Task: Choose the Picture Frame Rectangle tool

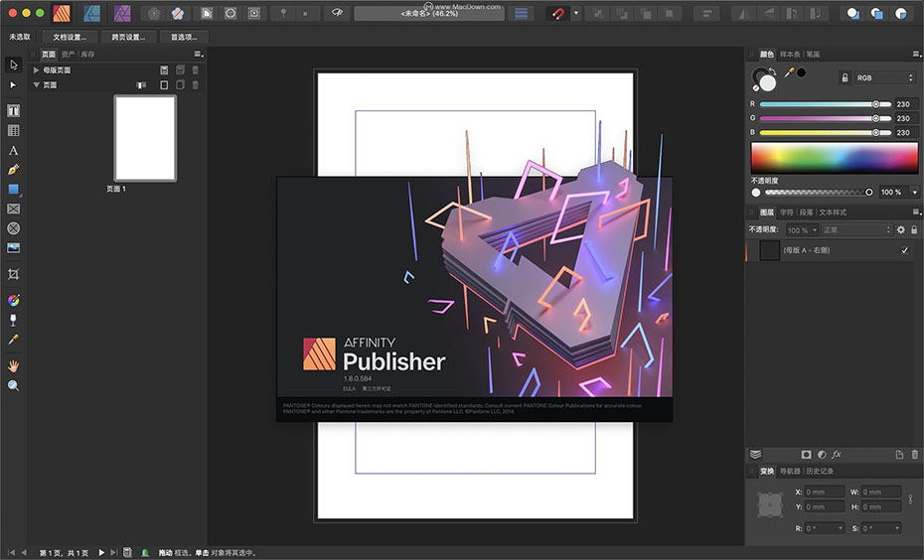Action: pos(14,209)
